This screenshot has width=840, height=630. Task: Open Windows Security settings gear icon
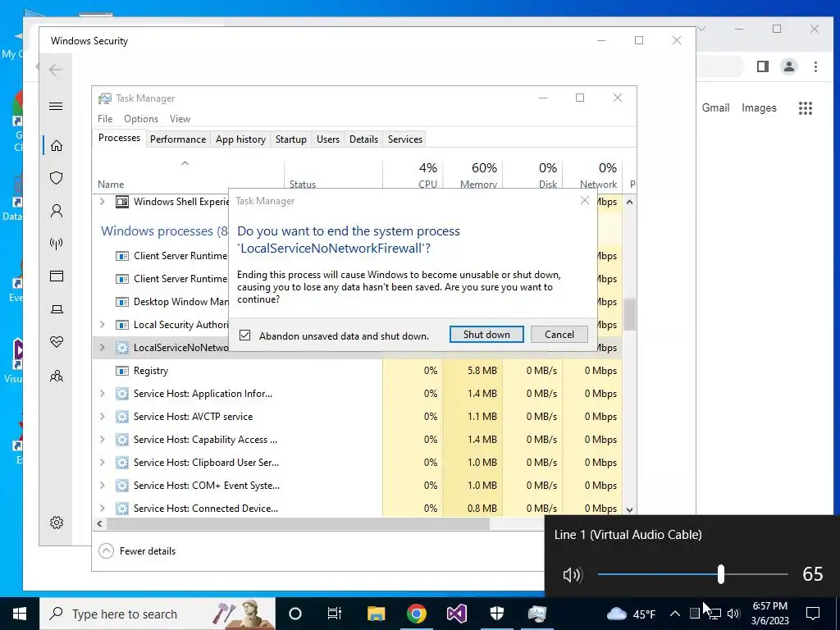coord(57,523)
